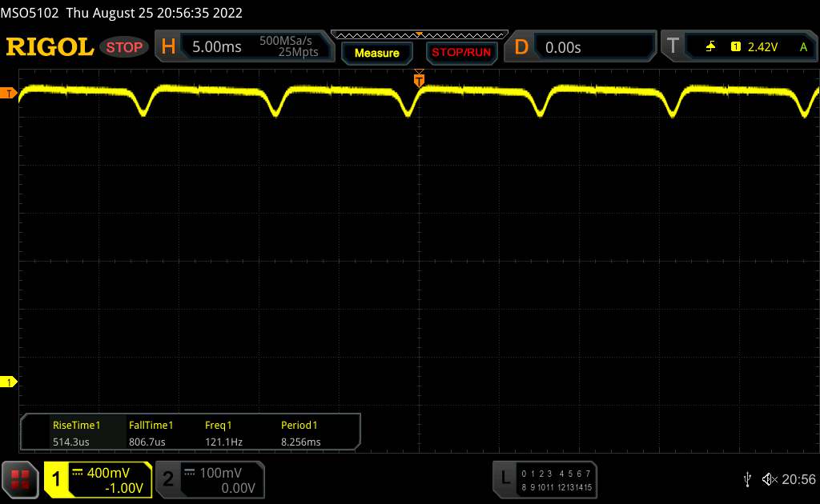Click the USB connection icon

(x=747, y=479)
